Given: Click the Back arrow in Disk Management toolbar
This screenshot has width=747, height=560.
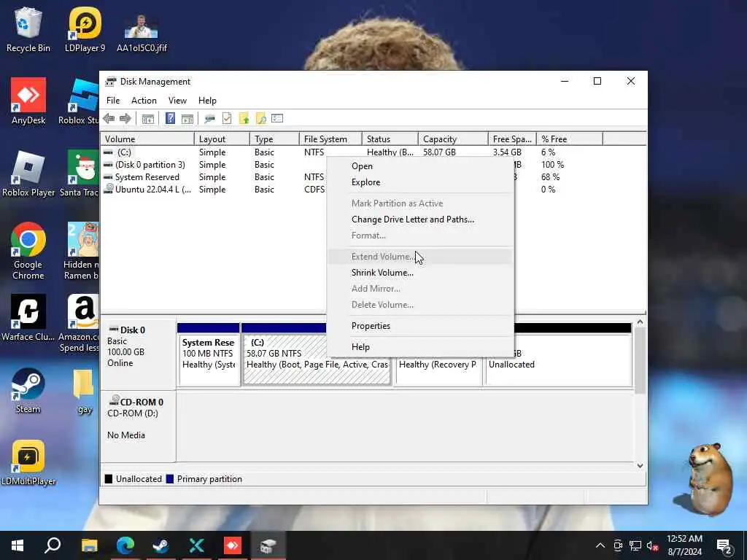Looking at the screenshot, I should click(x=109, y=119).
